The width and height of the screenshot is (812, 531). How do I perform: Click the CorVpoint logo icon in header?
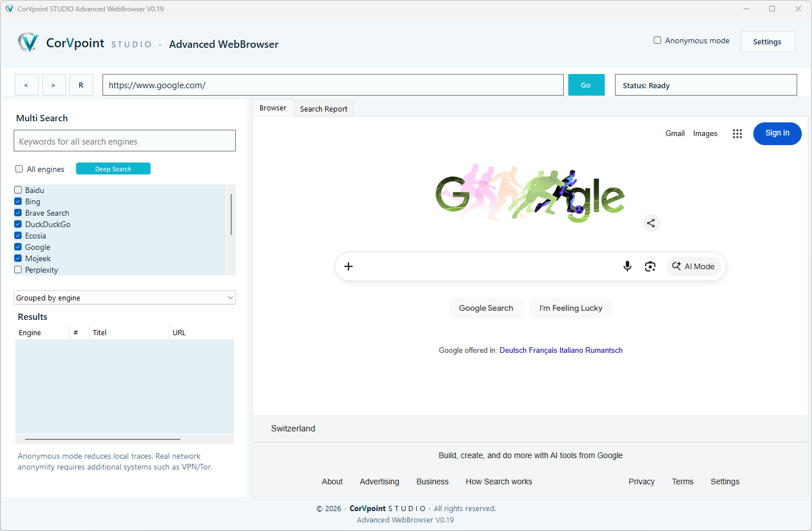pos(28,42)
